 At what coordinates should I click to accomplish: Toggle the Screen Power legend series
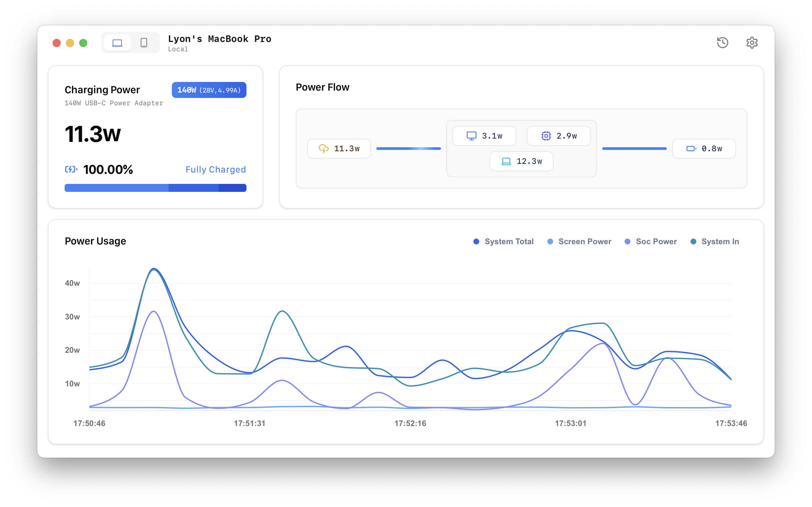click(x=579, y=242)
